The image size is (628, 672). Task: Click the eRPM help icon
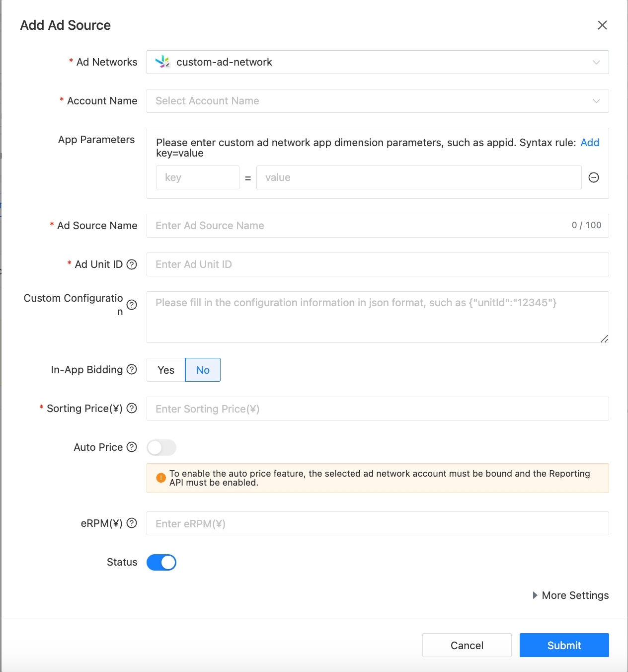pos(132,523)
